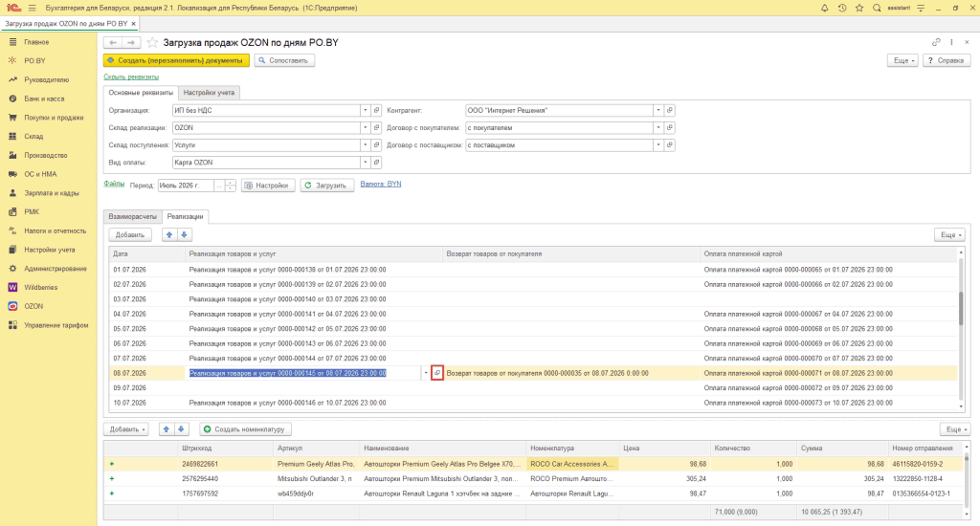
Task: Expand the Организация dropdown
Action: (365, 111)
